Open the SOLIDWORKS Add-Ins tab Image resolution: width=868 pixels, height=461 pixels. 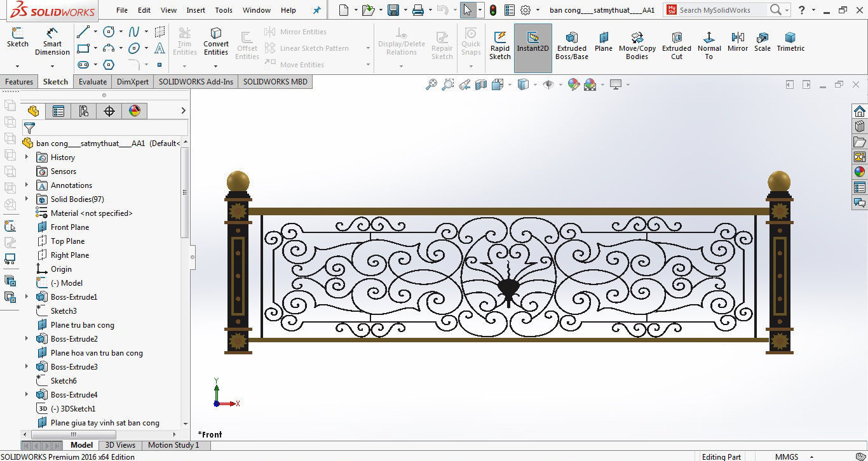pos(196,81)
